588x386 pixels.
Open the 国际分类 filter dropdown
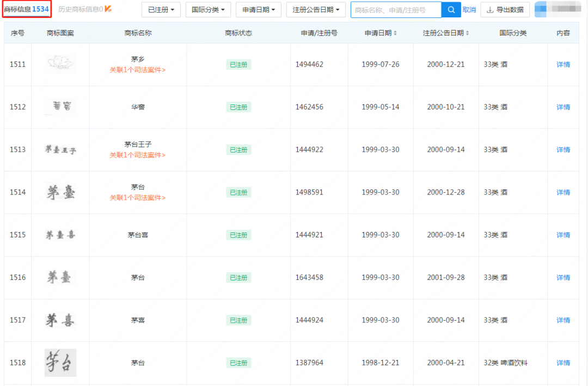[208, 10]
